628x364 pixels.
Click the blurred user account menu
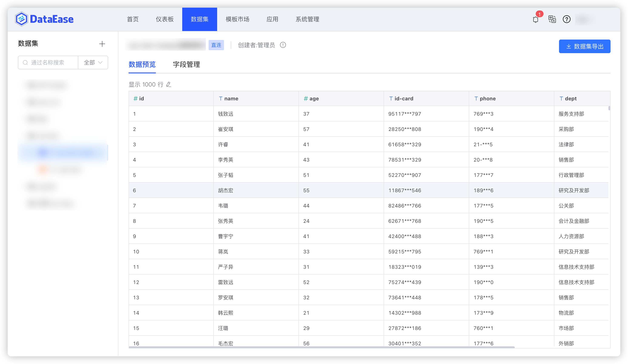pyautogui.click(x=584, y=19)
